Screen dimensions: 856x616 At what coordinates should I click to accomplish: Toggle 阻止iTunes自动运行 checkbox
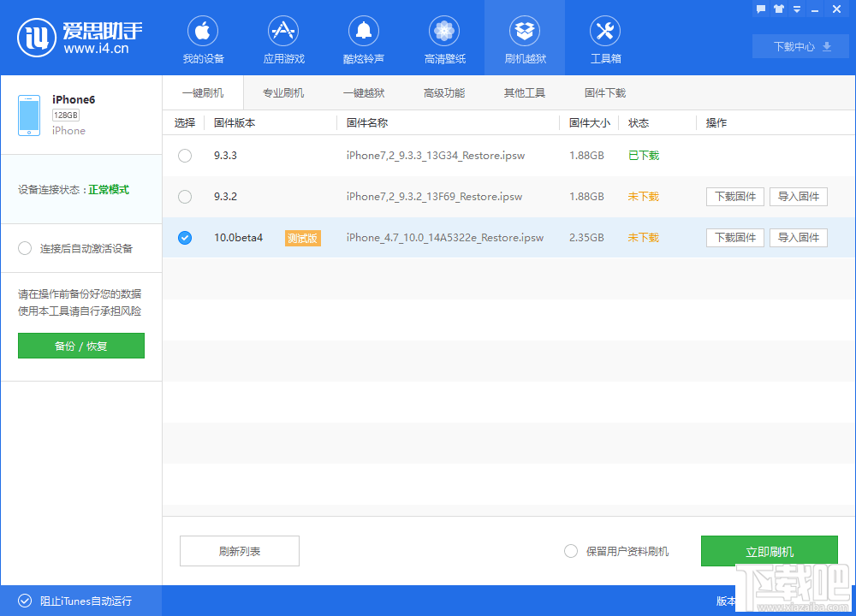tap(25, 601)
